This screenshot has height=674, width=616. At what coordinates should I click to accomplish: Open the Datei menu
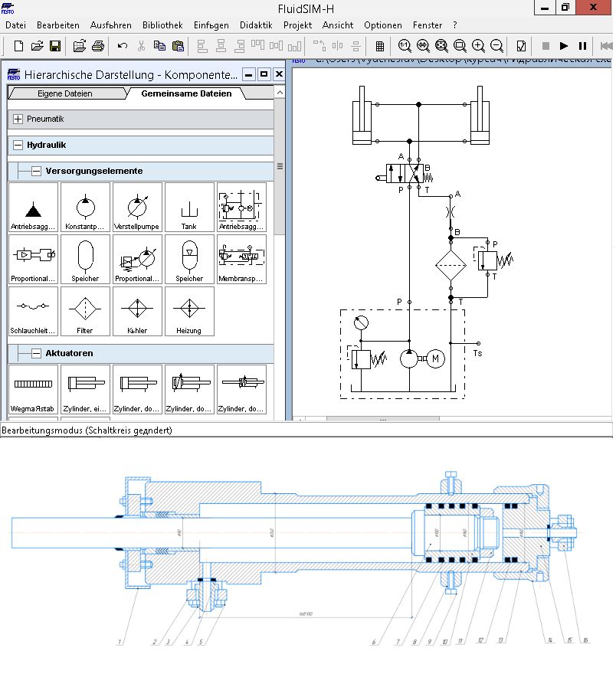click(x=15, y=25)
